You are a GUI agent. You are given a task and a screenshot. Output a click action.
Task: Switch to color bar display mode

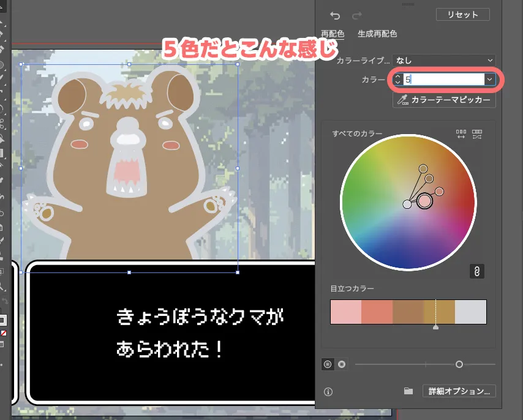(477, 133)
